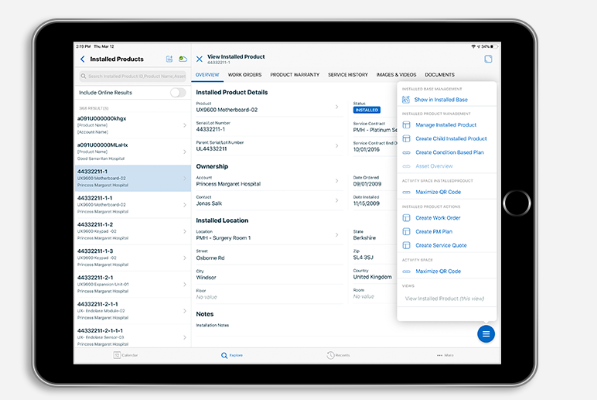Expand the UX9600 Motherboard-02 product chevron
The width and height of the screenshot is (597, 400).
pyautogui.click(x=337, y=107)
